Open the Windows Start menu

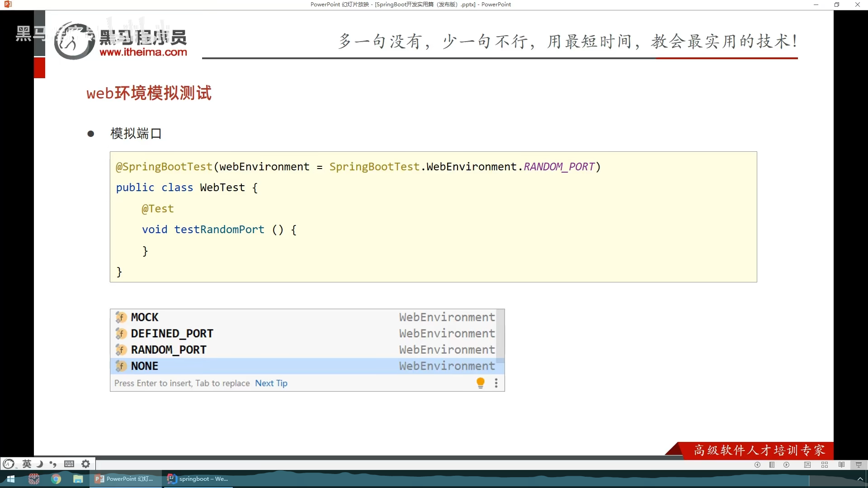pyautogui.click(x=11, y=479)
